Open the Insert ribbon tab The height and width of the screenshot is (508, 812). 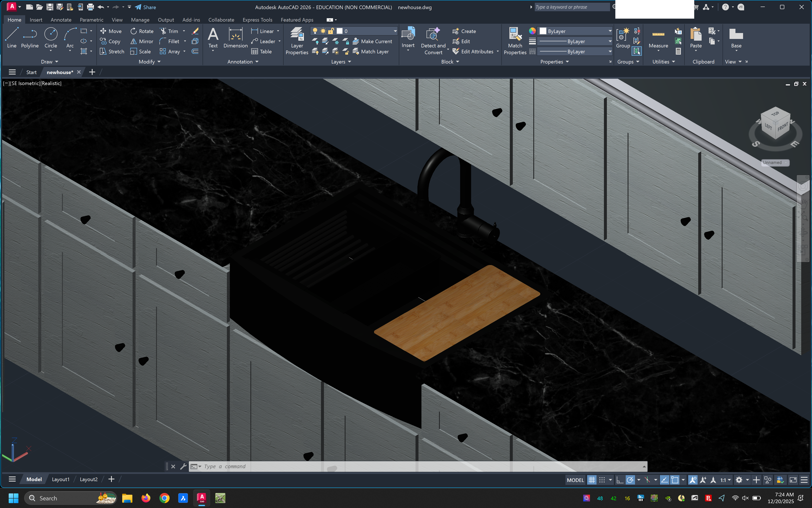(x=36, y=20)
